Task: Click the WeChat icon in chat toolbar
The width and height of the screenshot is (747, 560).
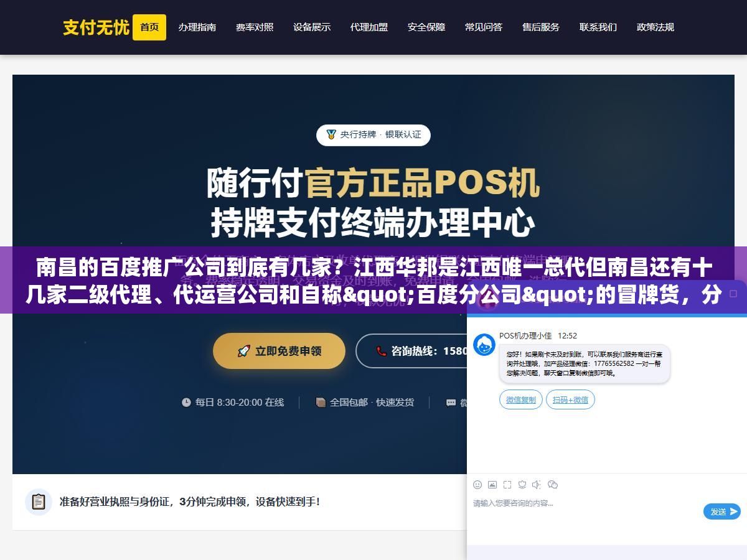Action: pos(553,485)
